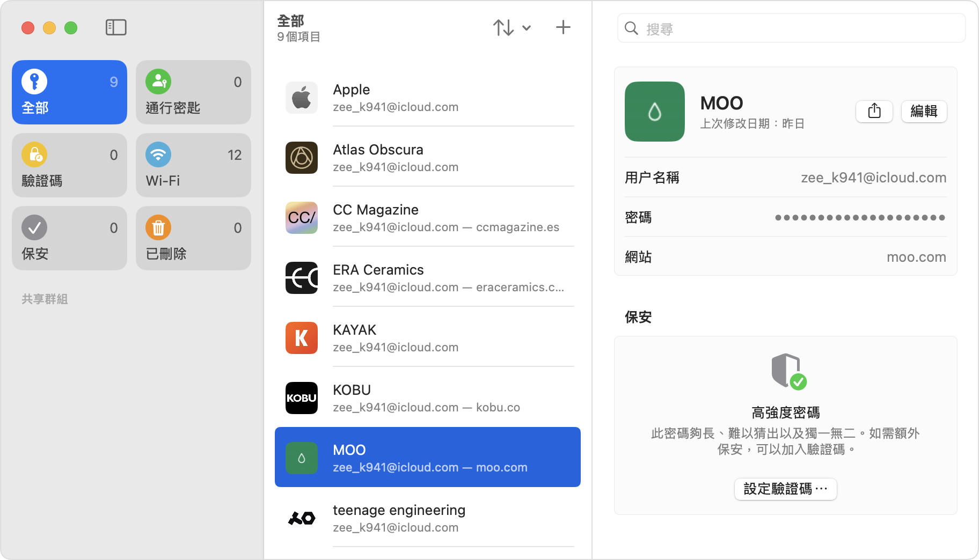Select the MOO entry in list
The image size is (979, 560).
(428, 457)
